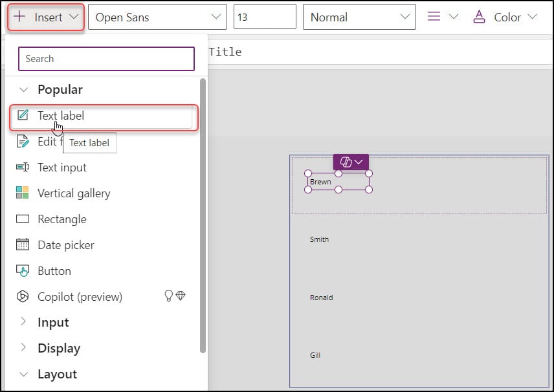554x392 pixels.
Task: Click the Text input icon
Action: (x=23, y=167)
